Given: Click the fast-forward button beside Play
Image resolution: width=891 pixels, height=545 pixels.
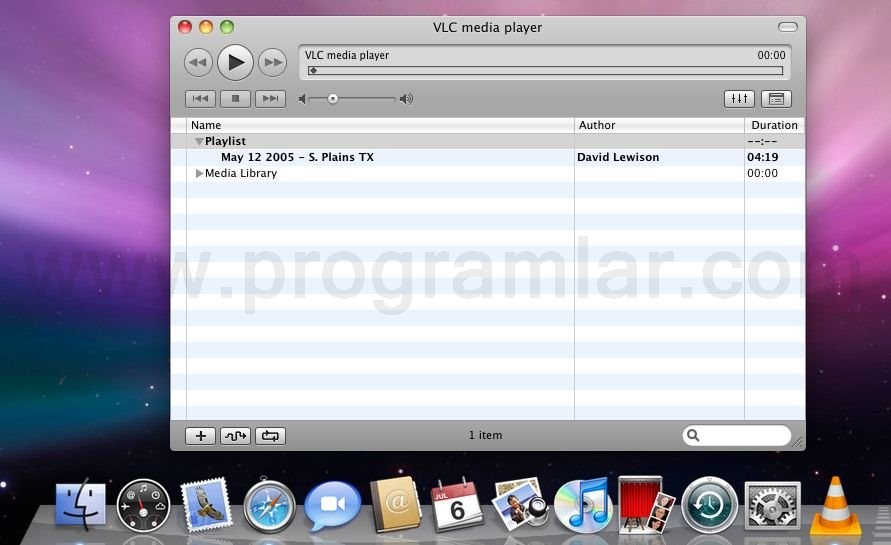Looking at the screenshot, I should pos(273,63).
